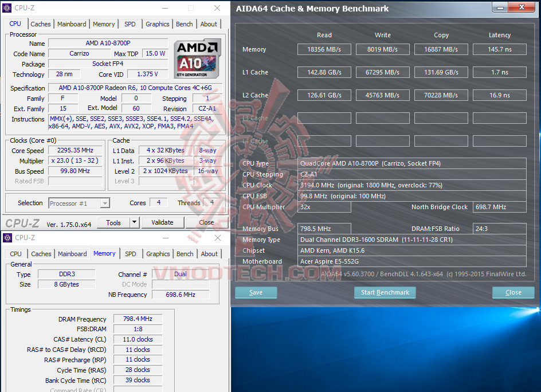The image size is (541, 392).
Task: Click the Close button in CPU-Z
Action: (x=206, y=222)
